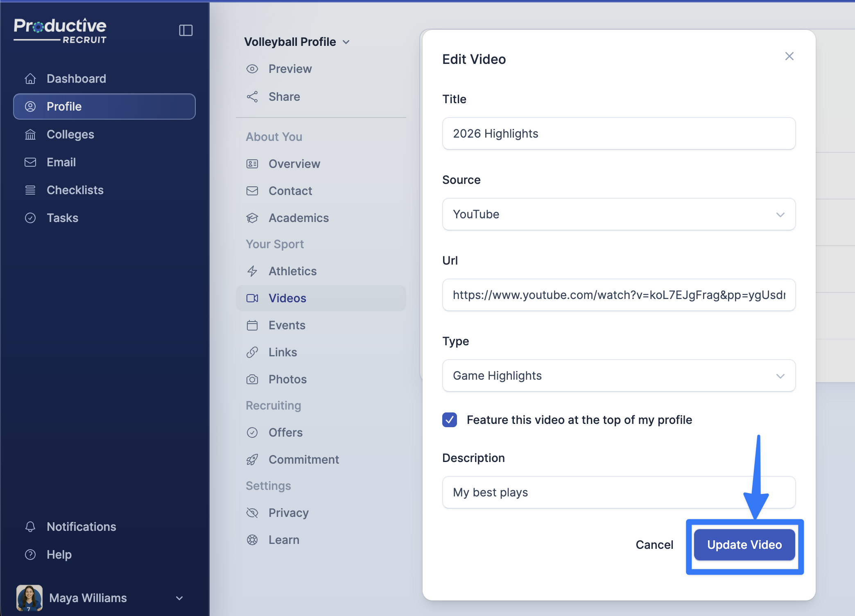
Task: Click the Share nodes icon
Action: [252, 97]
